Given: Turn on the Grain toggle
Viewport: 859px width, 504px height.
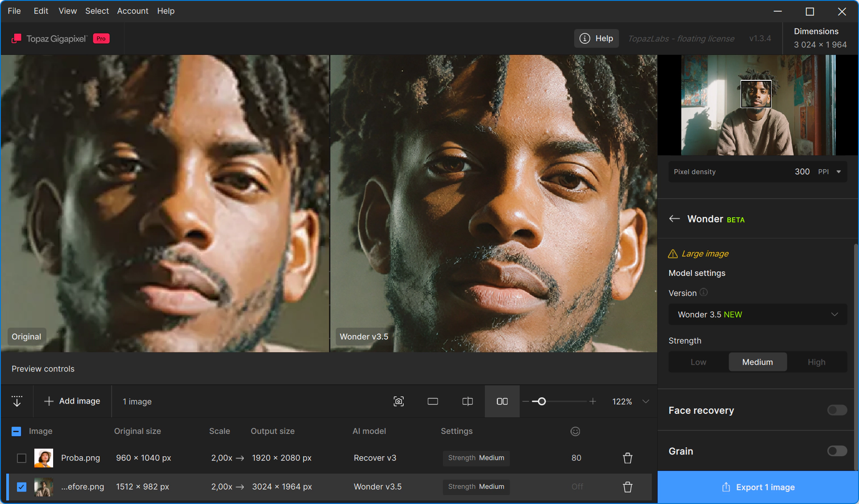Looking at the screenshot, I should tap(837, 451).
